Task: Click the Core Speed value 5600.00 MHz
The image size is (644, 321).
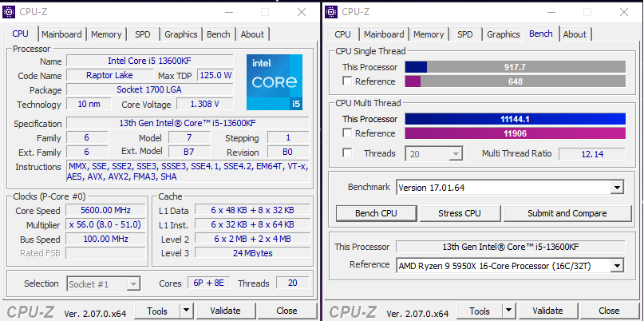Action: [105, 210]
